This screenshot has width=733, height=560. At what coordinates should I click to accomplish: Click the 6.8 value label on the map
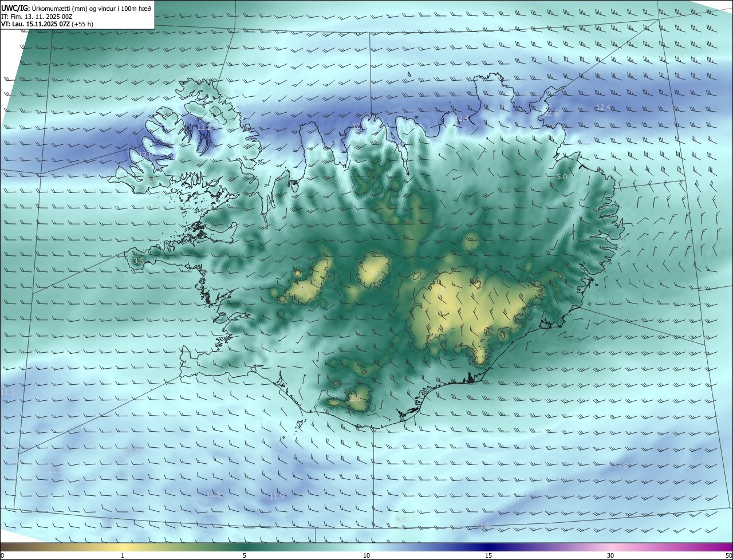click(151, 180)
